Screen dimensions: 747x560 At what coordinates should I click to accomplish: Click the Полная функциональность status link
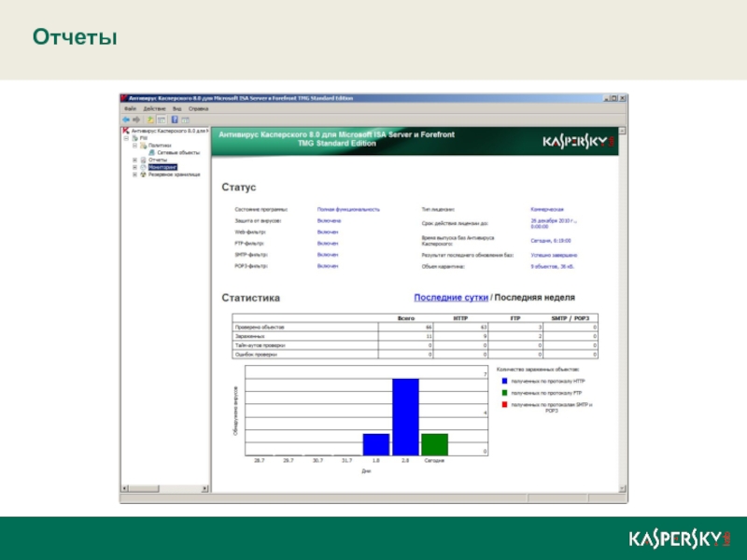tap(348, 209)
